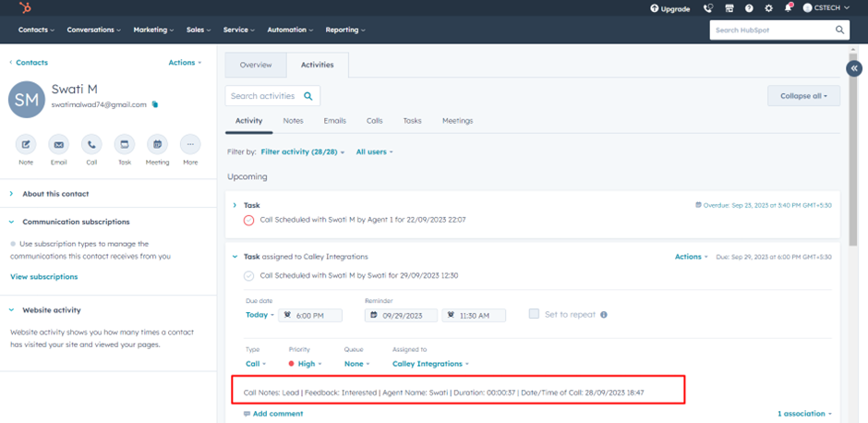This screenshot has height=423, width=868.
Task: Collapse task assigned to Calley Integrations
Action: point(235,257)
